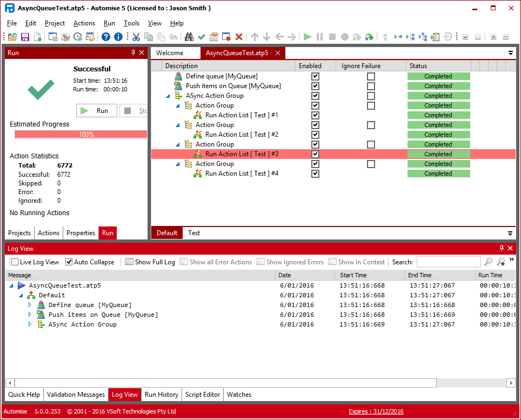
Task: Click the Expand All plus icon in toolbar
Action: coord(493,37)
